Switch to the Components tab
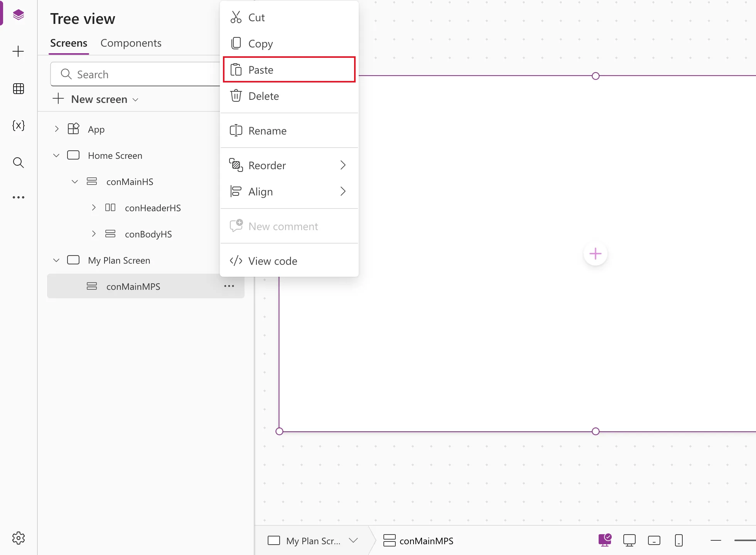This screenshot has width=756, height=555. coord(131,43)
